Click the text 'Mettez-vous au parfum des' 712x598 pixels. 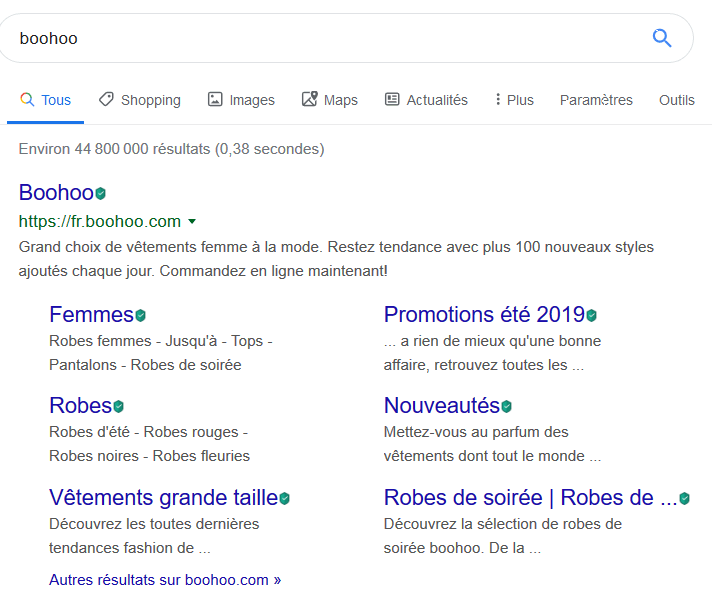coord(476,432)
